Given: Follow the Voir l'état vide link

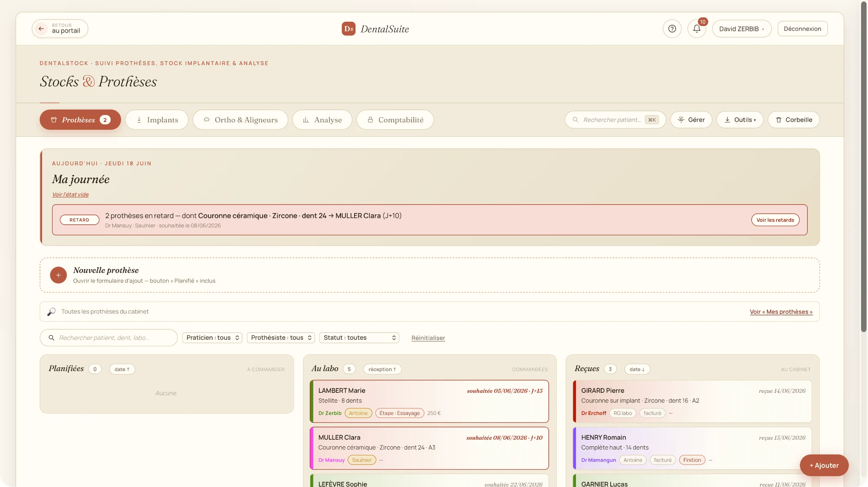Looking at the screenshot, I should coord(70,194).
